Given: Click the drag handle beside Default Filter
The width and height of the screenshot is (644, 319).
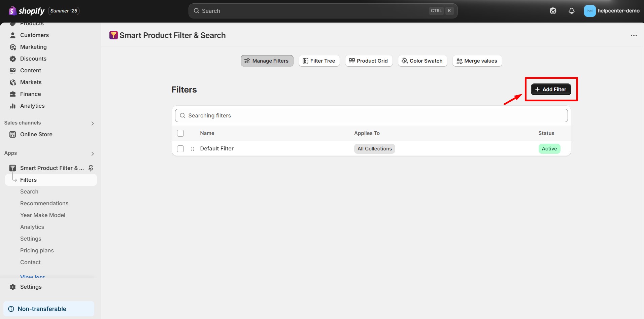Looking at the screenshot, I should [193, 149].
